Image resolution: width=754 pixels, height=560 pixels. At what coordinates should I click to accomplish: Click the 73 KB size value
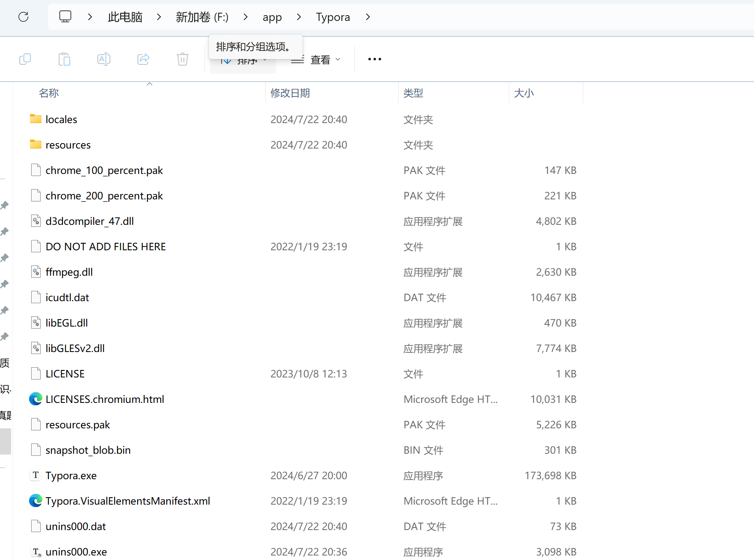coord(563,526)
